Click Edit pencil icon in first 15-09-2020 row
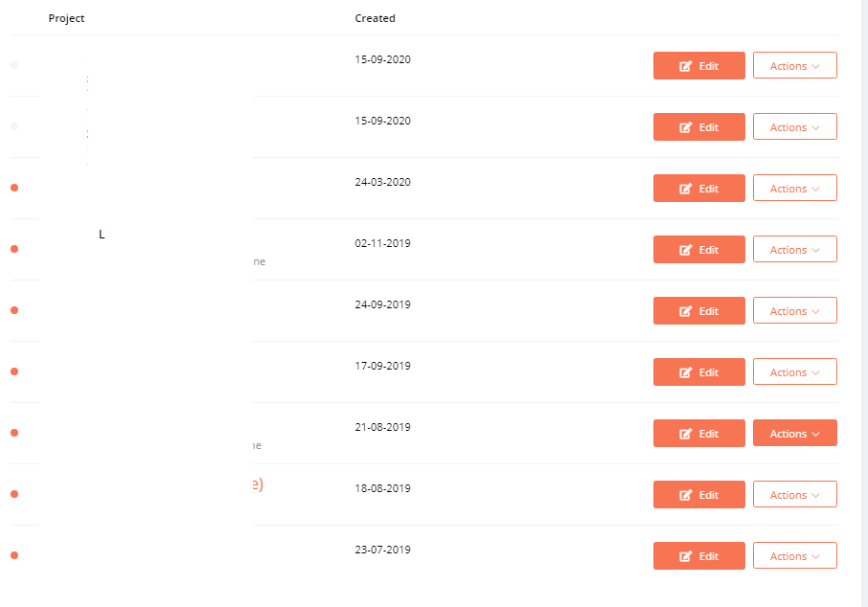Viewport: 868px width, 607px height. [x=685, y=66]
